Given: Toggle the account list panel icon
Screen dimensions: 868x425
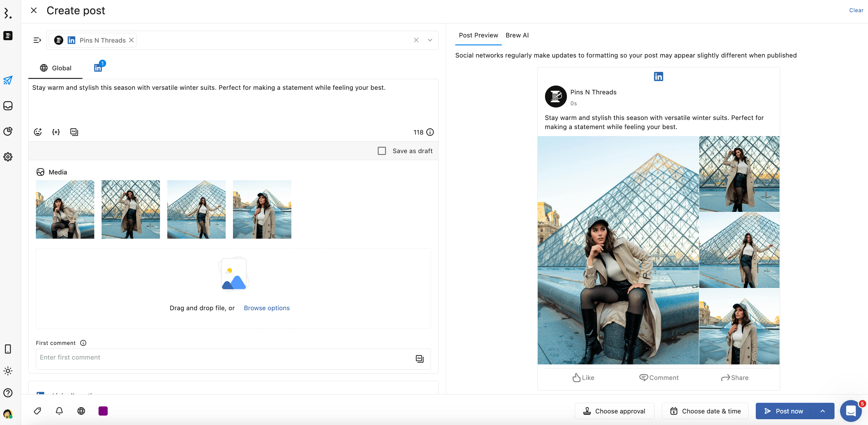Looking at the screenshot, I should tap(37, 40).
